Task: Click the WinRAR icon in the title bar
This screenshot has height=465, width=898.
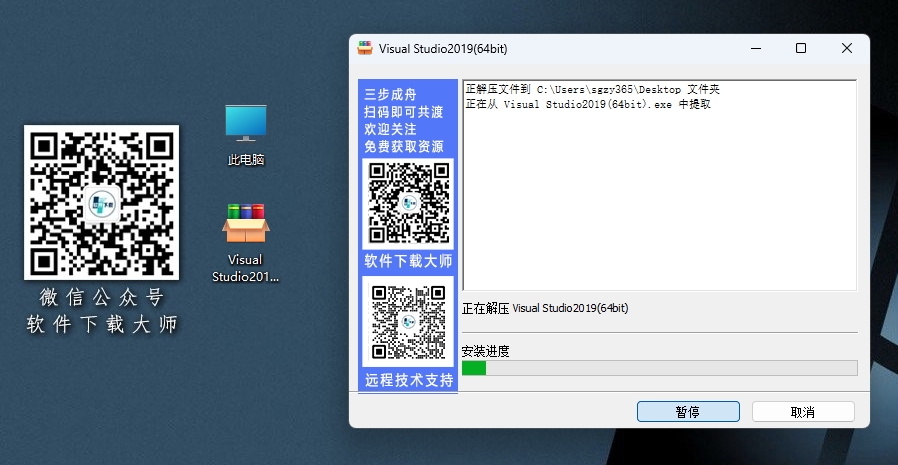Action: tap(365, 49)
